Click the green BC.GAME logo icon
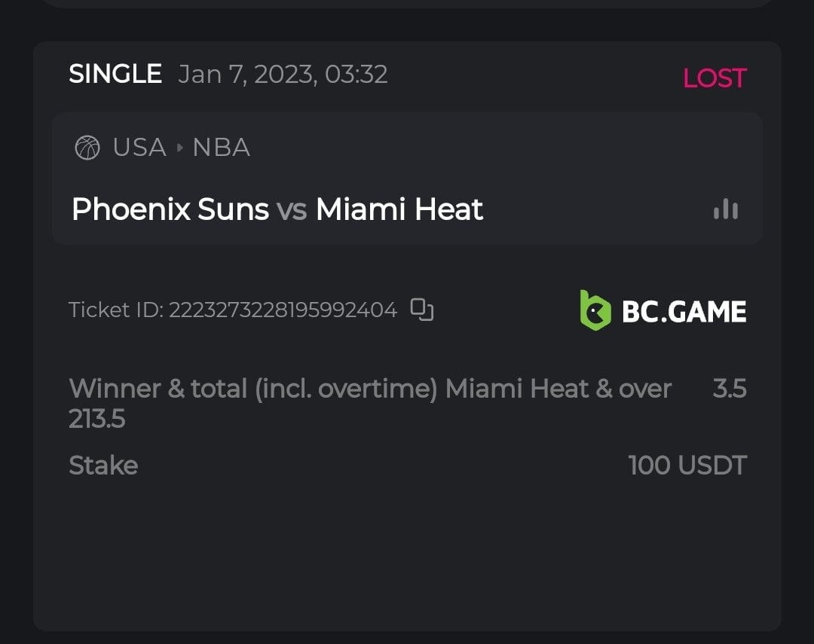This screenshot has width=814, height=644. (595, 310)
